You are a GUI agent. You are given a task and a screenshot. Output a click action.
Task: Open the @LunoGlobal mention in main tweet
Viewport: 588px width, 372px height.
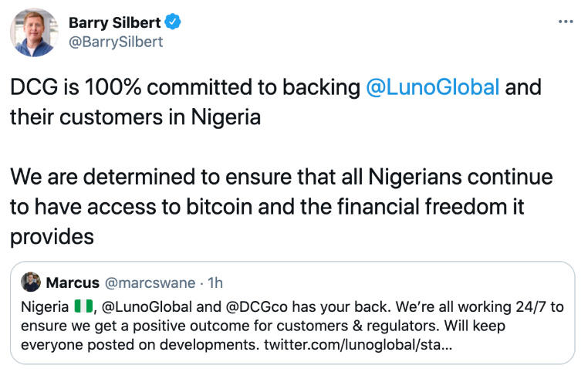[x=432, y=87]
